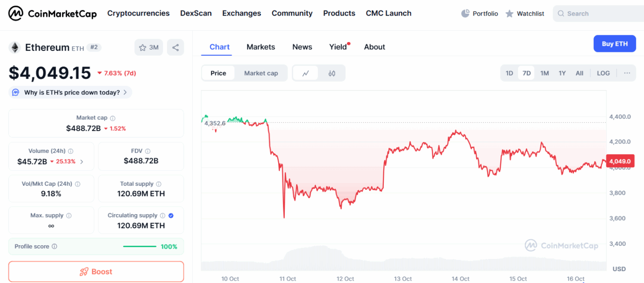Open the Portfolio pie chart icon
Viewport: 644px width, 283px height.
tap(465, 14)
